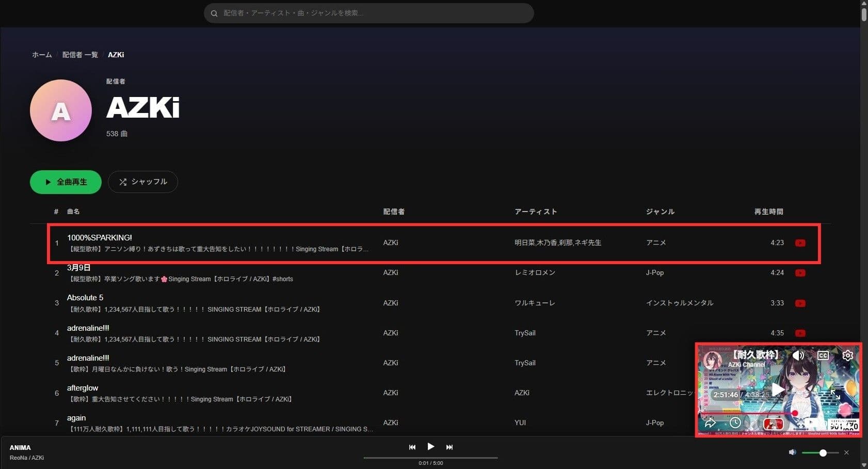The width and height of the screenshot is (868, 469).
Task: Toggle closed captions in video mini player
Action: pyautogui.click(x=823, y=355)
